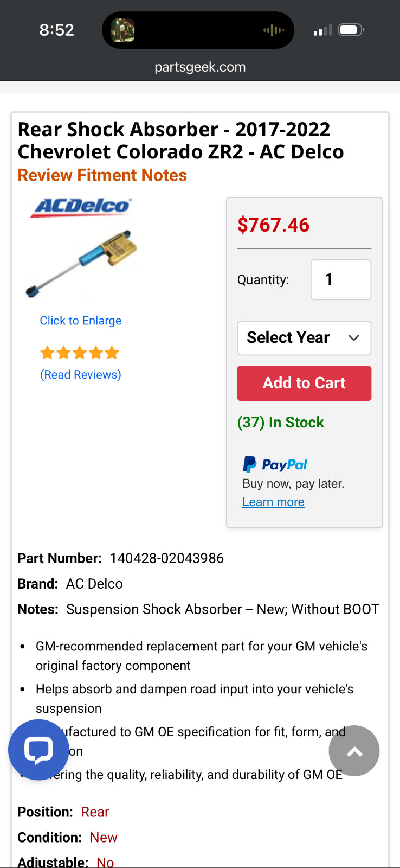Tap the battery status icon
This screenshot has height=868, width=400.
pyautogui.click(x=351, y=30)
